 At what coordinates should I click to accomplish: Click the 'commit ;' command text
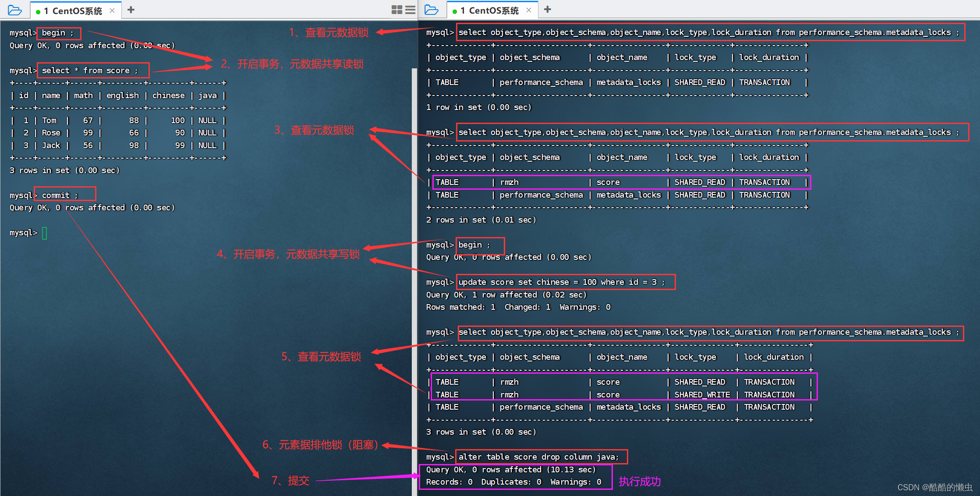60,195
